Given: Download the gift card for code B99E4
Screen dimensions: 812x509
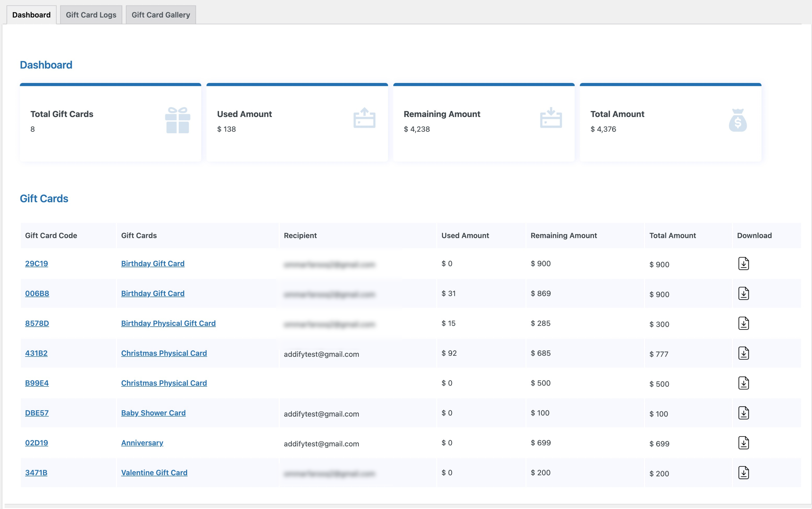Looking at the screenshot, I should pyautogui.click(x=743, y=382).
